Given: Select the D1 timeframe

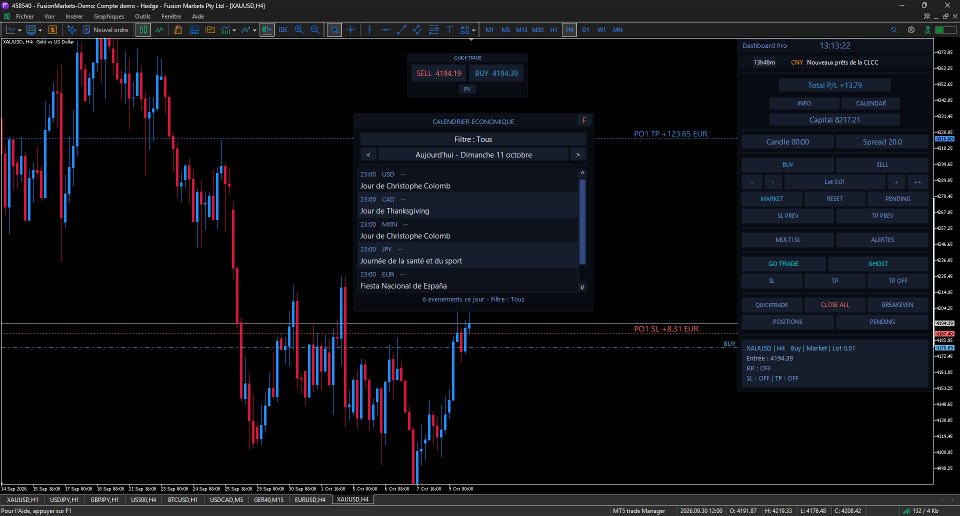Looking at the screenshot, I should coord(585,29).
